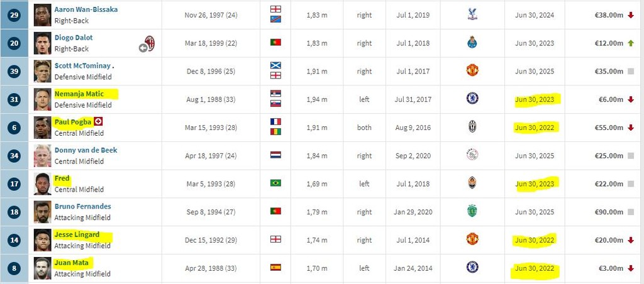Open Ajax crest in van de Beek row
The height and width of the screenshot is (284, 644).
pos(472,155)
